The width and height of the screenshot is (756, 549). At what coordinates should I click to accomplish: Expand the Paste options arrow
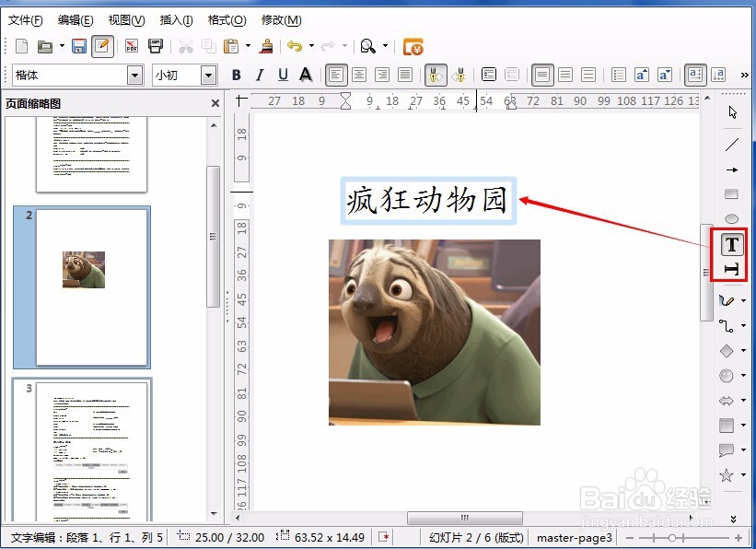pos(248,46)
